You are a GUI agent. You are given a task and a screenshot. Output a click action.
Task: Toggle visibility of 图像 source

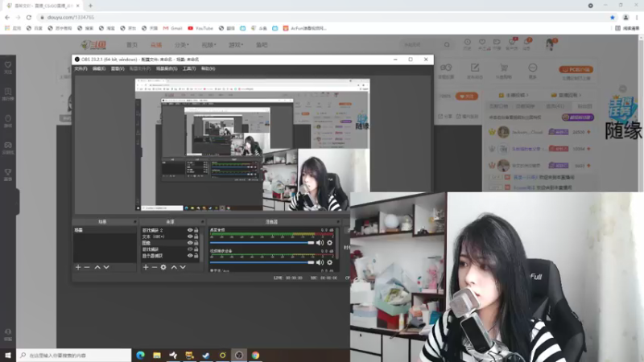pos(190,243)
